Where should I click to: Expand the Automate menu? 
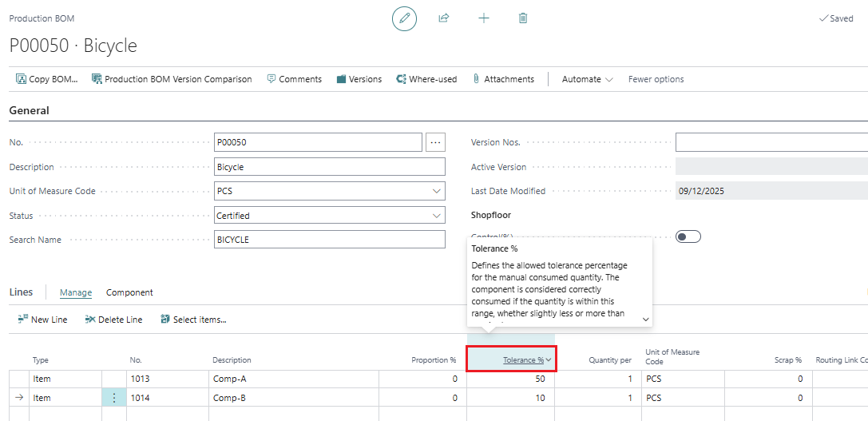pyautogui.click(x=587, y=79)
